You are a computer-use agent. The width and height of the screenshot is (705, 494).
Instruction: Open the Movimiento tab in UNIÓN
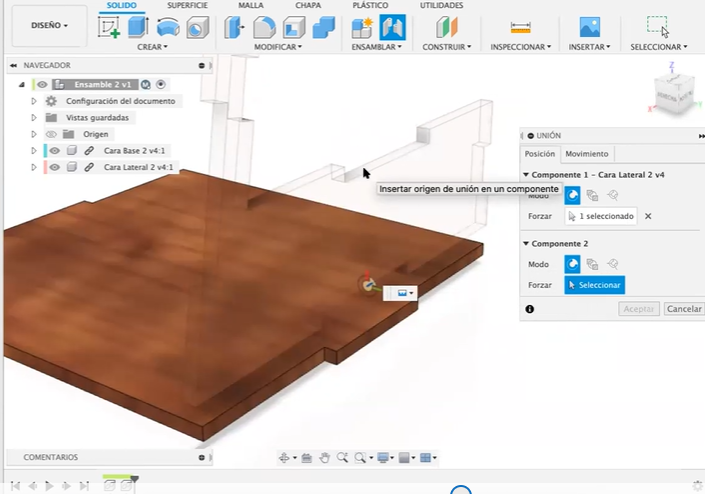click(587, 154)
